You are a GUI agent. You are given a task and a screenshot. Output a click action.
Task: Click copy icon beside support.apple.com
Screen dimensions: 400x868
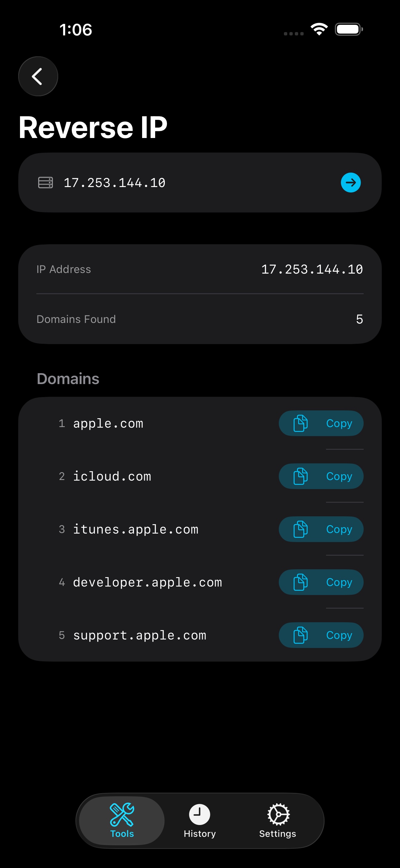click(x=300, y=635)
